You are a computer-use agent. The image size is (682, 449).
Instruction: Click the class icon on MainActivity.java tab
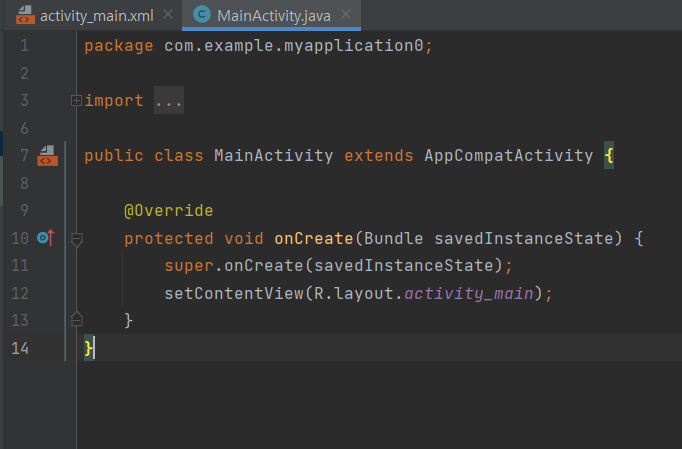(x=202, y=14)
